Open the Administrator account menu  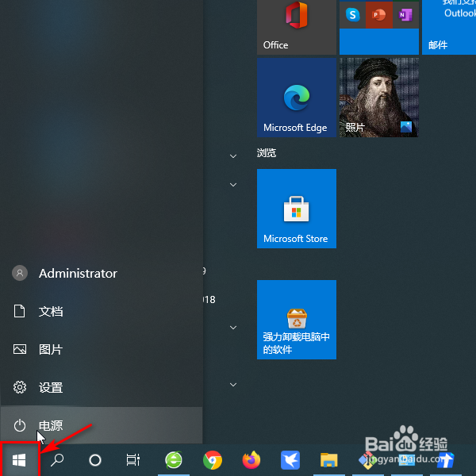pyautogui.click(x=102, y=273)
